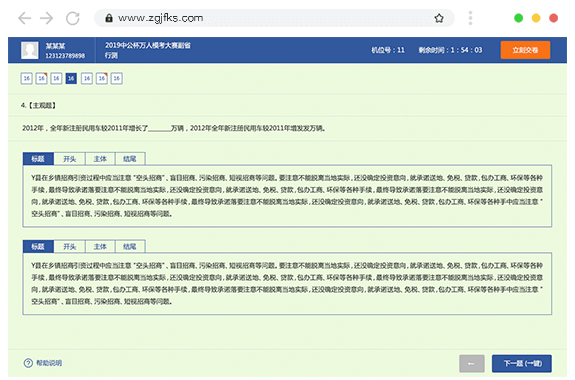Viewport: 575px width, 380px height.
Task: Select the last question number box
Action: 117,78
